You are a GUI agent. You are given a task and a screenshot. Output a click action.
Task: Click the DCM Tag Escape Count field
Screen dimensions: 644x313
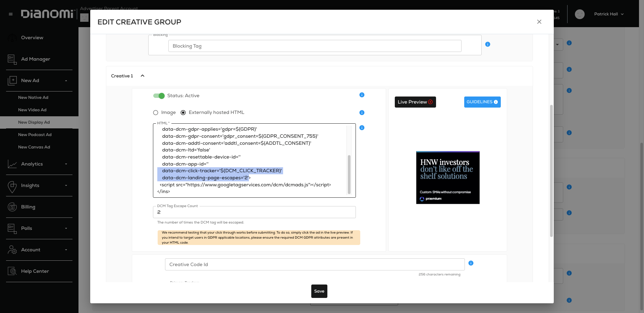[x=254, y=212]
